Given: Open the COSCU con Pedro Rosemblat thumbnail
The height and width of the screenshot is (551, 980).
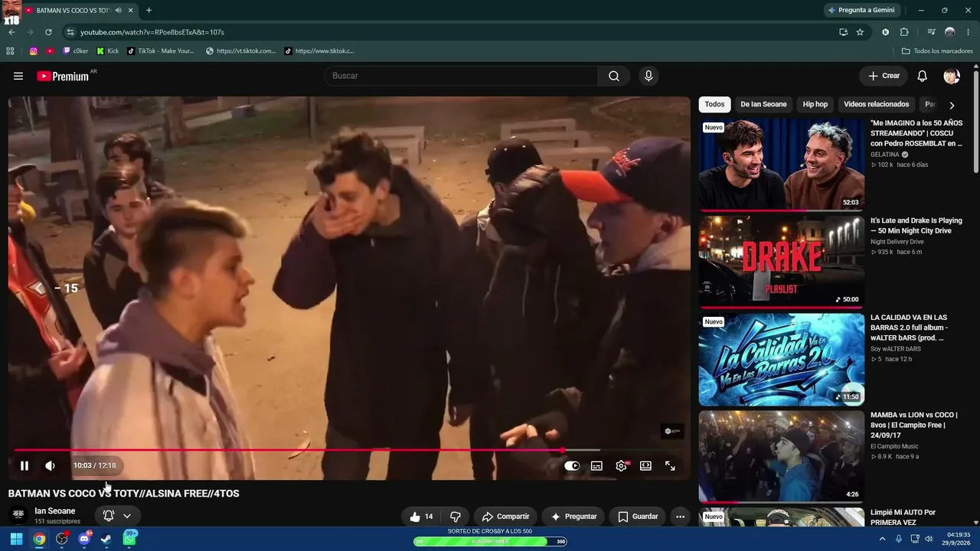Looking at the screenshot, I should [782, 164].
